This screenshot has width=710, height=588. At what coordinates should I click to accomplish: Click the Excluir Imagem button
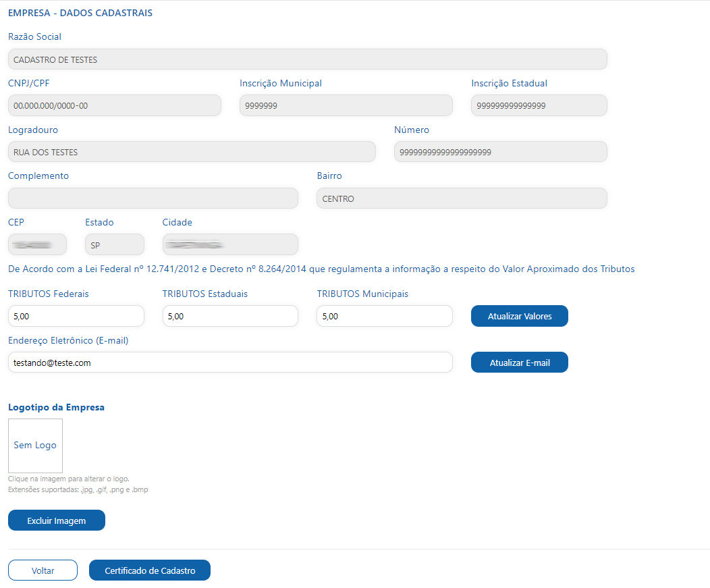coord(57,520)
